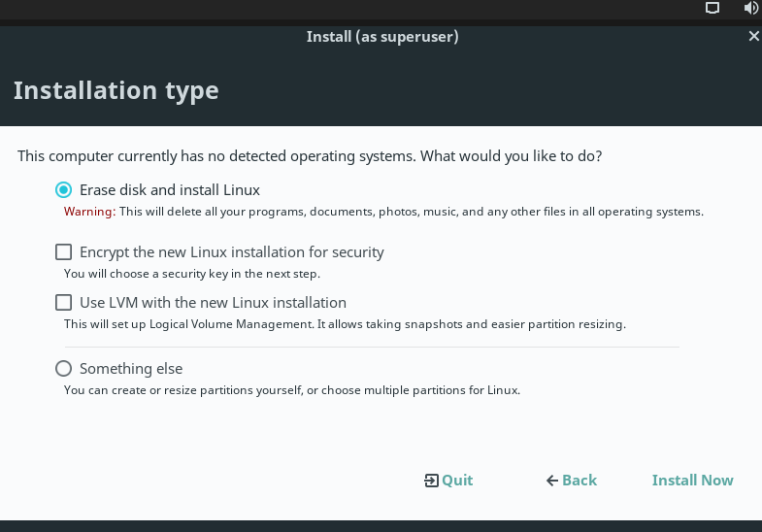Viewport: 762px width, 532px height.
Task: Click the exit icon beside Quit
Action: point(431,481)
